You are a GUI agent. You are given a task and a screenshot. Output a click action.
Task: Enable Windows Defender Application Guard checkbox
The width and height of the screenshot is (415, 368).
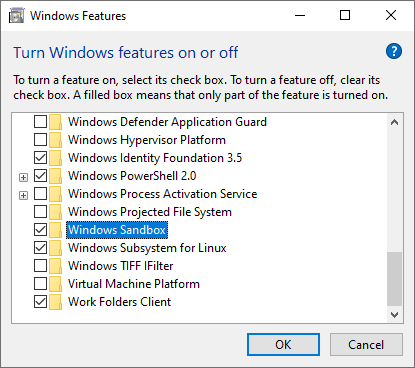pos(40,122)
